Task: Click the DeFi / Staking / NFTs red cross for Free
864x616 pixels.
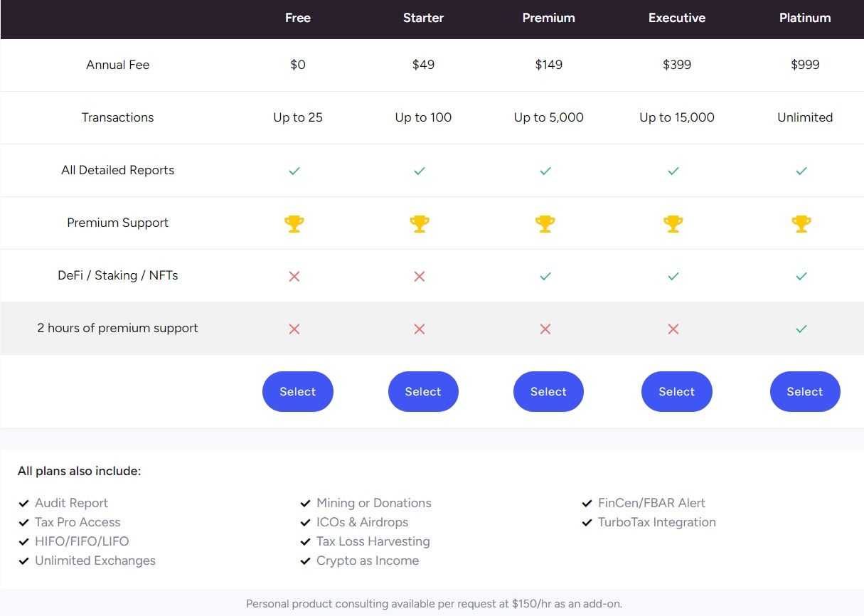Action: [294, 276]
